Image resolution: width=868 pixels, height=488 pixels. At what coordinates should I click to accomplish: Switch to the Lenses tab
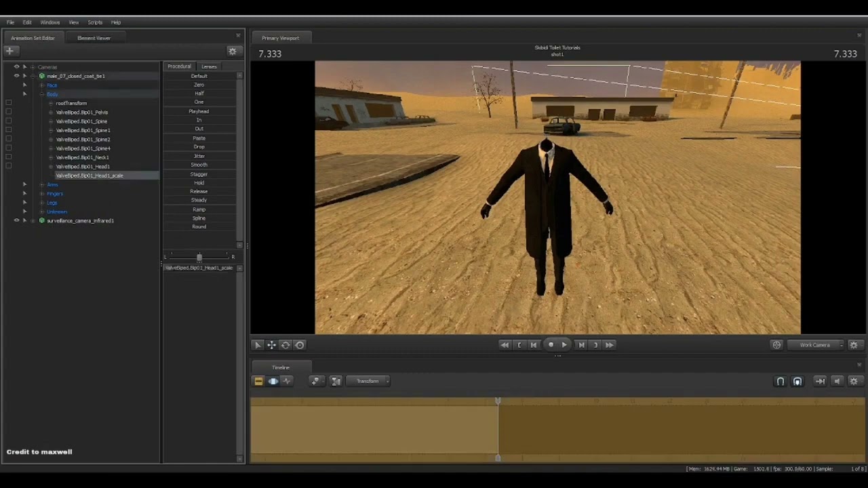point(209,66)
